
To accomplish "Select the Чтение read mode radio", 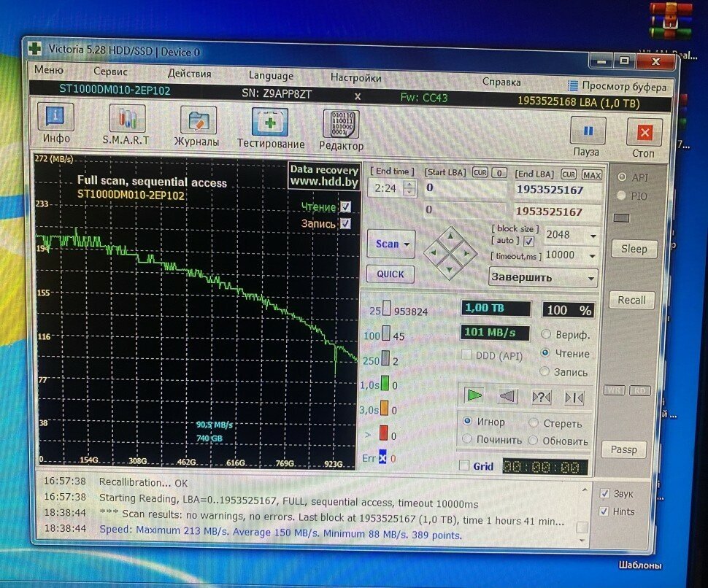I will 545,353.
